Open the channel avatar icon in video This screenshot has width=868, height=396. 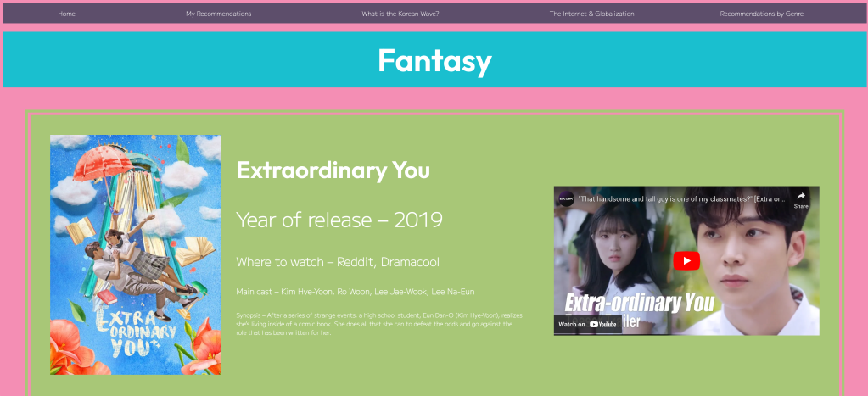point(567,200)
